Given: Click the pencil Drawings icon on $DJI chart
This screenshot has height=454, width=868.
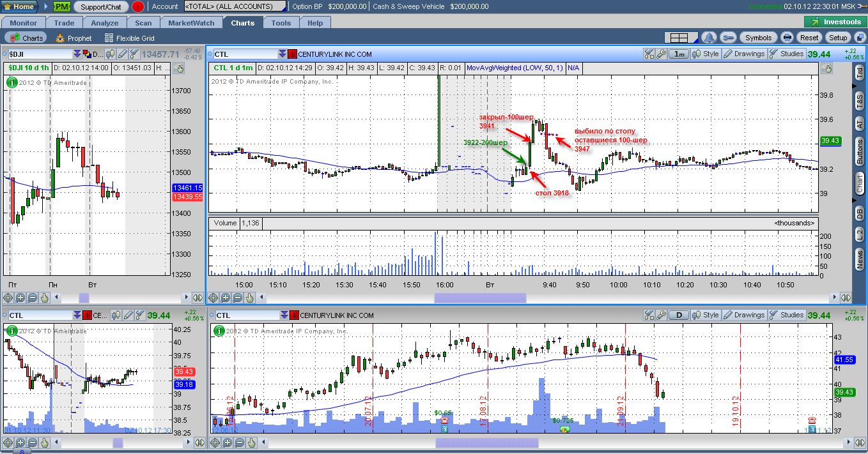Looking at the screenshot, I should pyautogui.click(x=121, y=54).
